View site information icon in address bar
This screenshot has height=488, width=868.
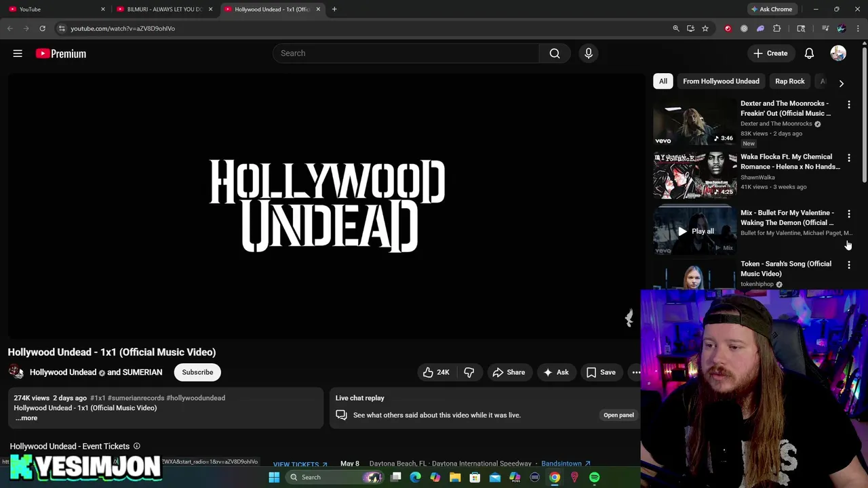(61, 28)
